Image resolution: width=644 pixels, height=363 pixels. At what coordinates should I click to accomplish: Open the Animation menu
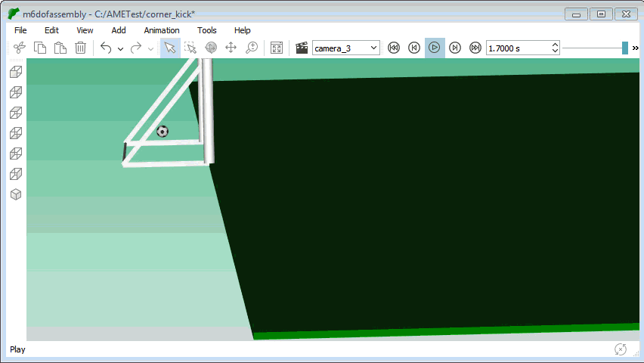(x=162, y=30)
